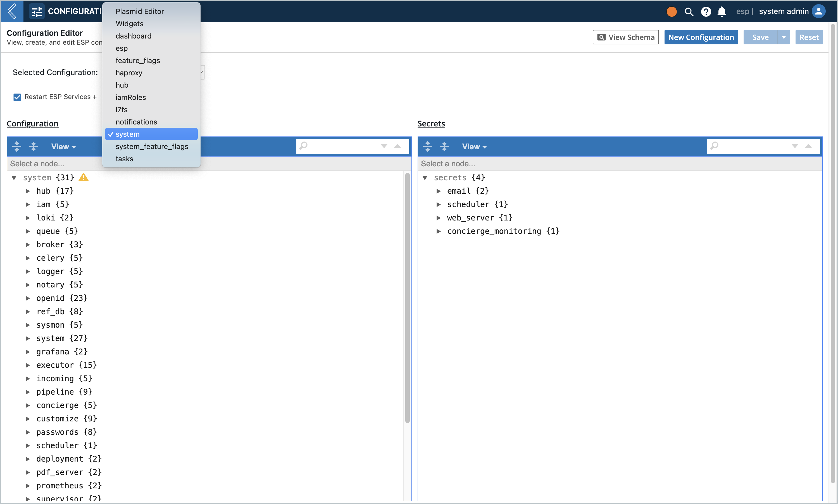Go to previous search result in Configuration
This screenshot has width=838, height=504.
pos(397,146)
